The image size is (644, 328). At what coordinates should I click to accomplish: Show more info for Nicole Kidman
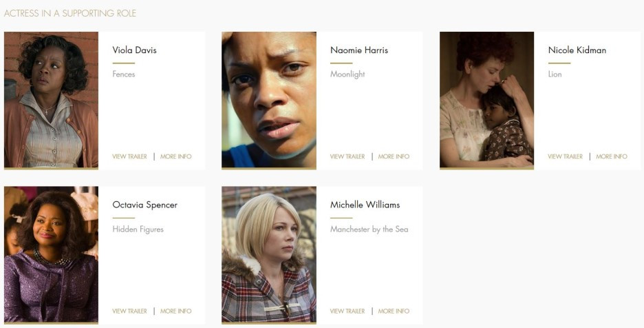(612, 156)
